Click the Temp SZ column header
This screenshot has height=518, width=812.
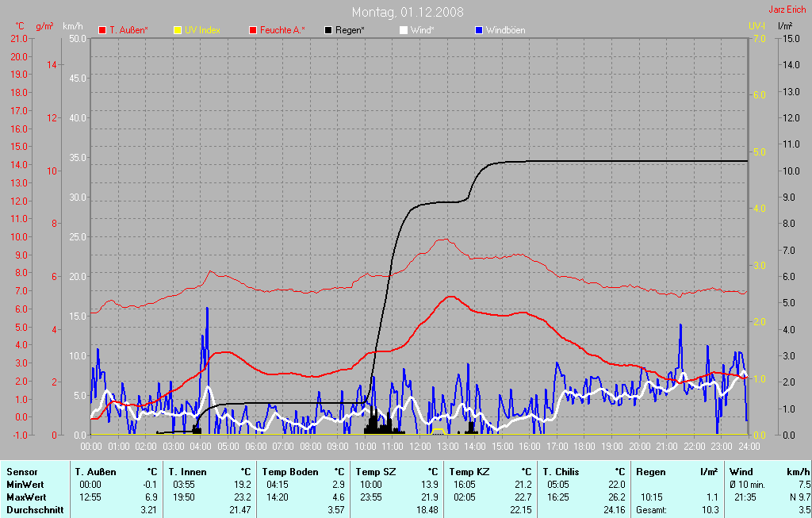pyautogui.click(x=376, y=472)
